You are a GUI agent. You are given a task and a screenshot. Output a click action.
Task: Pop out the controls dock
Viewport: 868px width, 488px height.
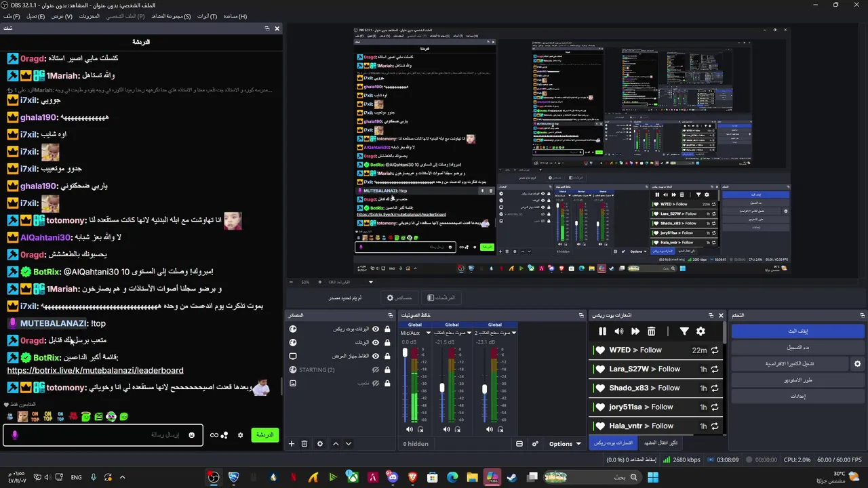(x=862, y=315)
